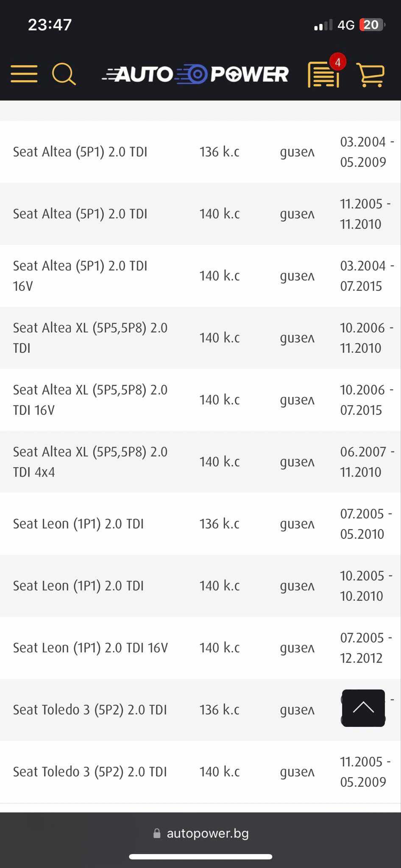Tap Seat Altea XL (5P5,5P8) 2.0 TDI 16V entry
Image resolution: width=401 pixels, height=868 pixels.
(200, 400)
